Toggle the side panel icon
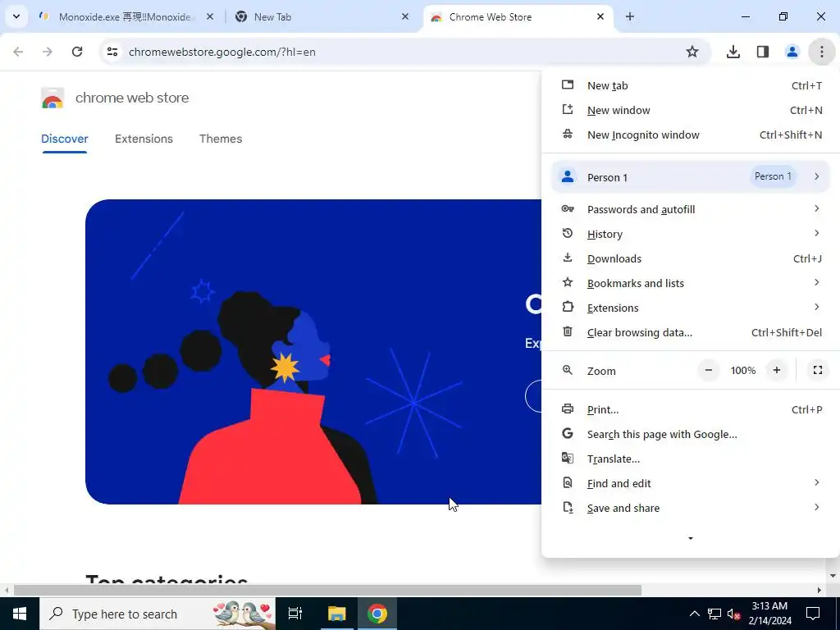The image size is (840, 630). tap(762, 52)
